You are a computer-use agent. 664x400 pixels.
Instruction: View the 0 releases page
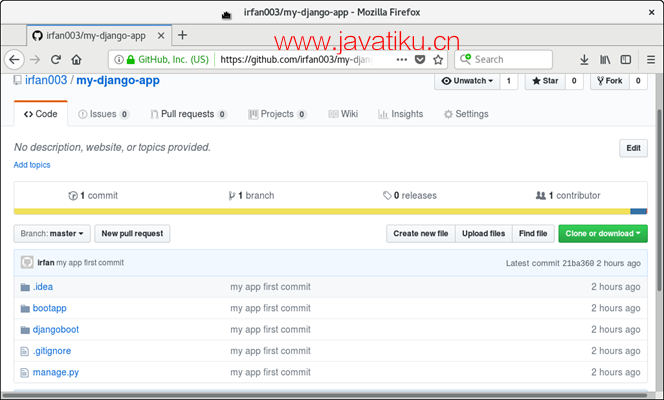pyautogui.click(x=409, y=196)
